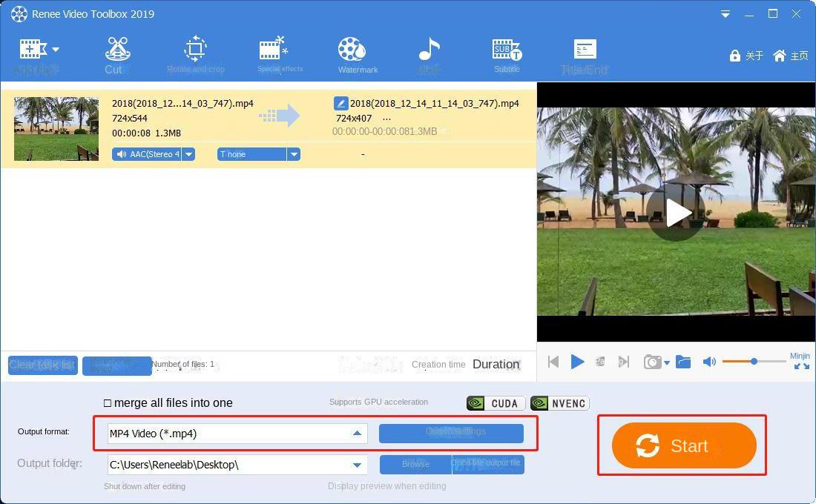Toggle Display preview when editing option
Screen dimensions: 816x504
click(x=386, y=485)
